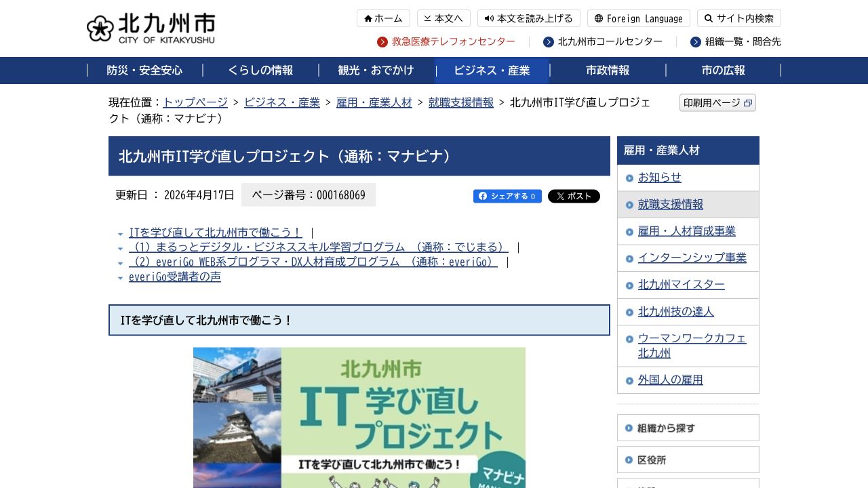Share page with Facebook シェアする button

click(507, 197)
